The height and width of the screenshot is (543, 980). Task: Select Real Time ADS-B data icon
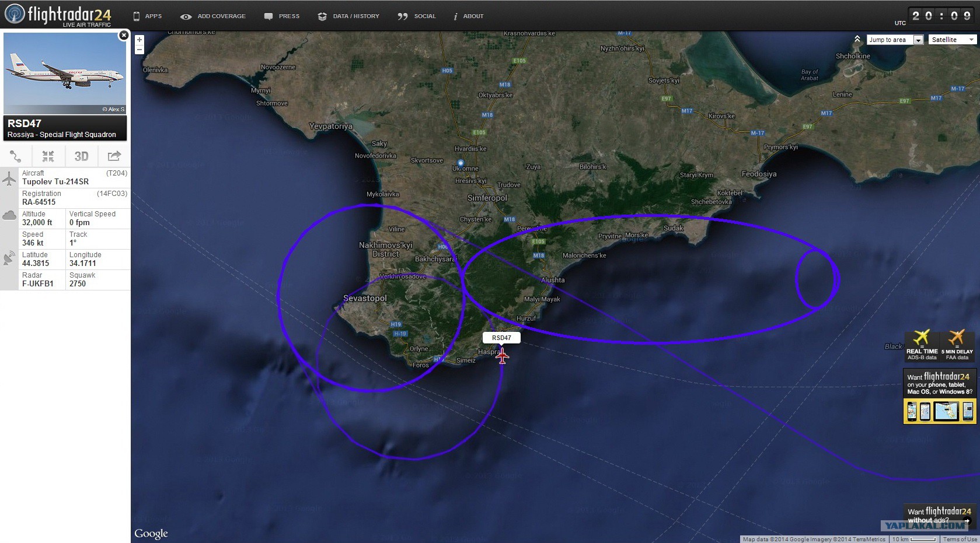tap(922, 345)
